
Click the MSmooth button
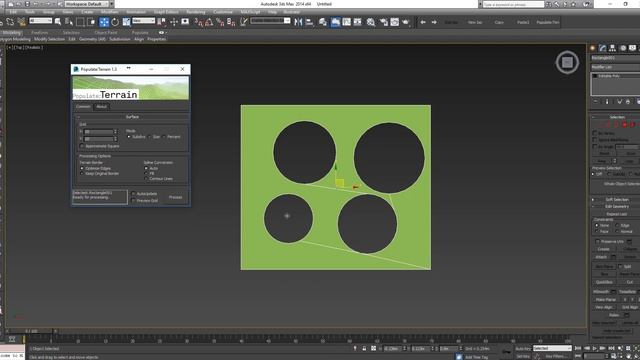point(601,291)
